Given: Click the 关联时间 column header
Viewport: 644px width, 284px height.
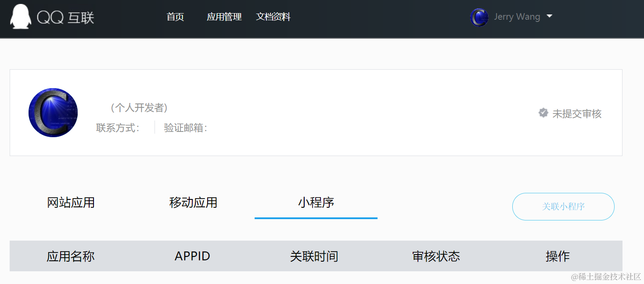Looking at the screenshot, I should click(x=314, y=256).
